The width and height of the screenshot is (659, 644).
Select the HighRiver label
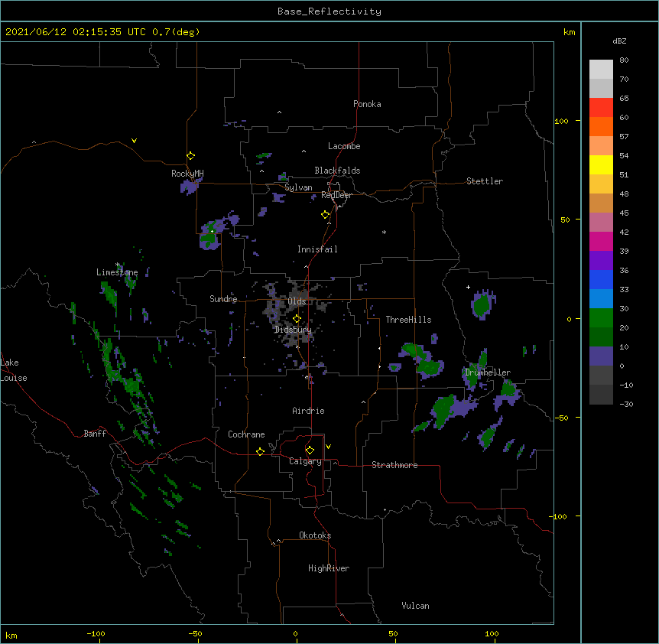(329, 568)
